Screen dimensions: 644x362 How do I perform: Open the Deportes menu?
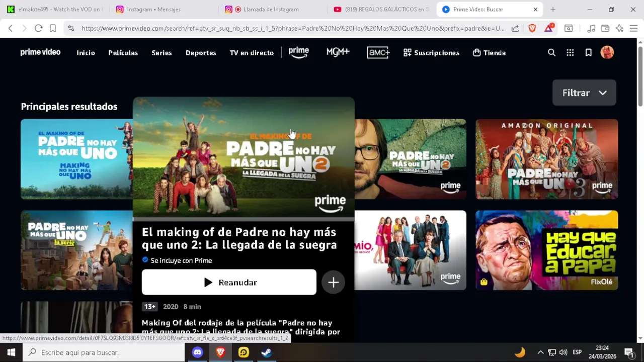(201, 52)
